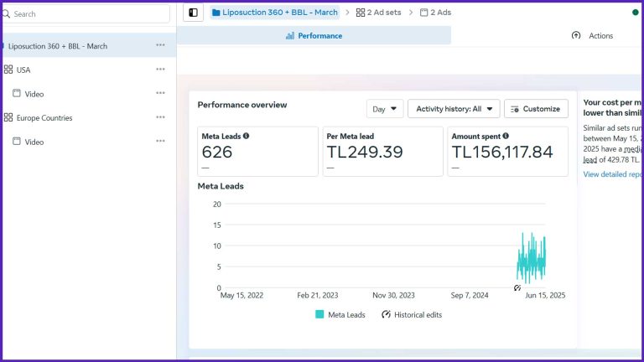
Task: Select the Amount spent metric card
Action: click(507, 152)
